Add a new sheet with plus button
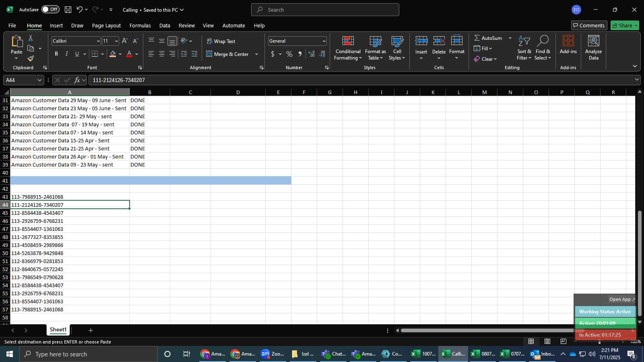Image resolution: width=644 pixels, height=362 pixels. (91, 330)
